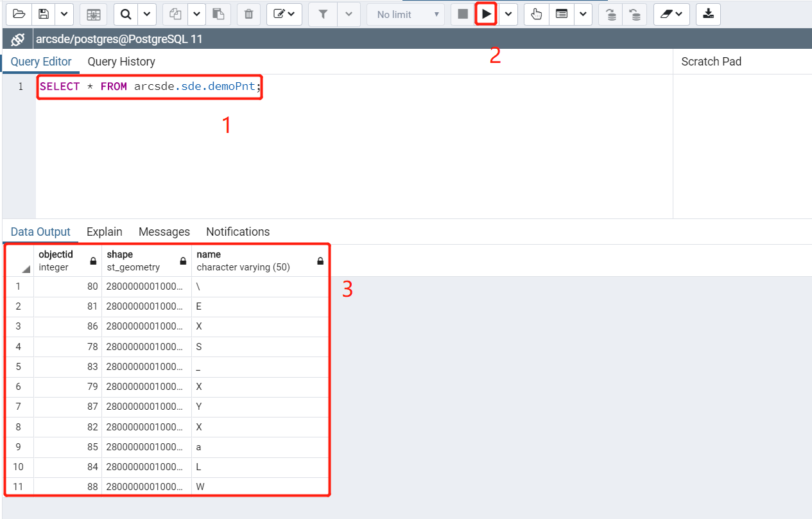Click the Scratch Pad panel header
812x519 pixels.
pyautogui.click(x=711, y=62)
